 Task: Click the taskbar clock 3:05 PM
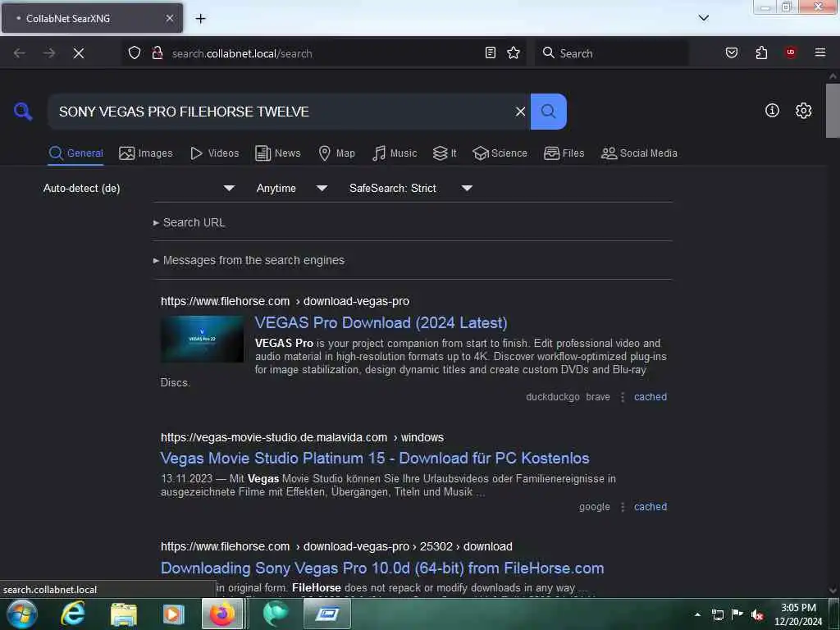(x=798, y=614)
